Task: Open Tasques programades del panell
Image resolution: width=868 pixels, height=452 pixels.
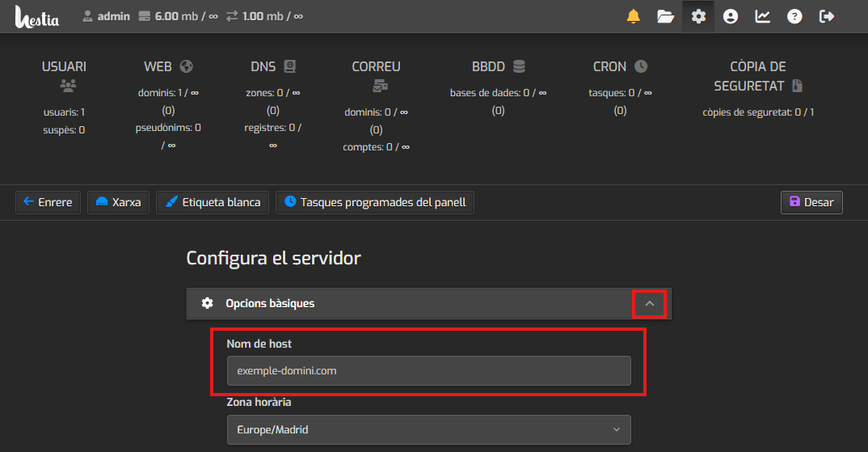Action: (x=375, y=202)
